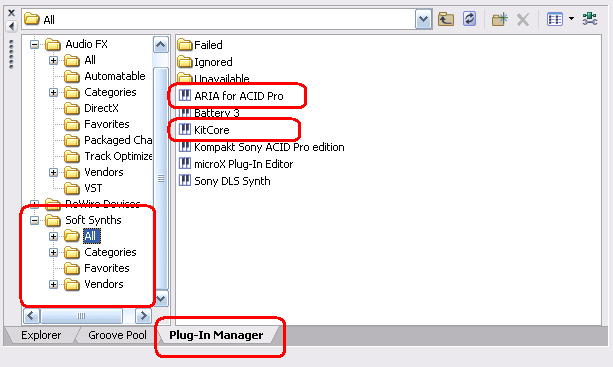
Task: Switch to the Explorer tab
Action: [41, 335]
